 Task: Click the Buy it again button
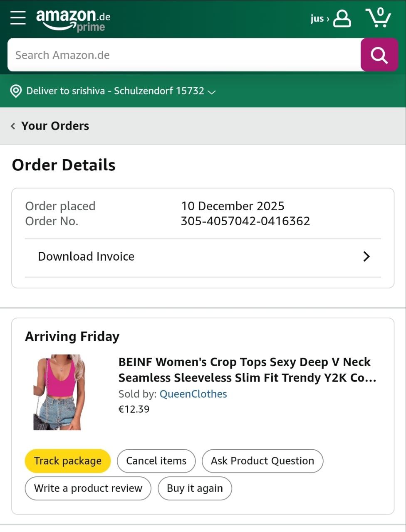coord(195,488)
